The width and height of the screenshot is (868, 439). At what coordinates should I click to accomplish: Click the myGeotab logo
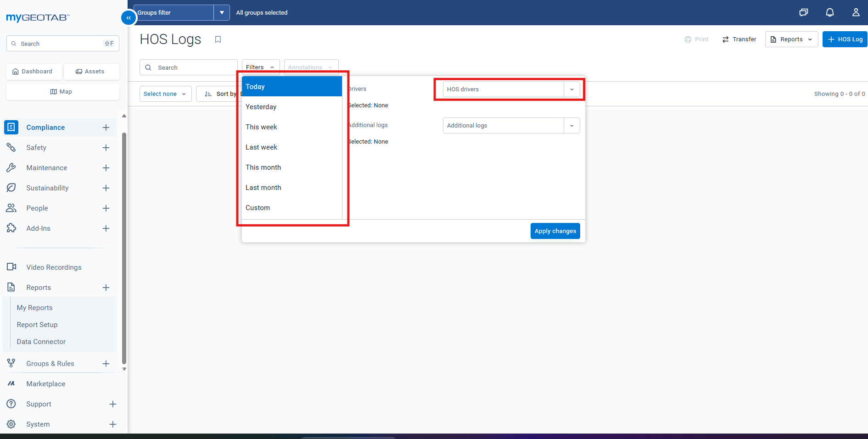38,18
